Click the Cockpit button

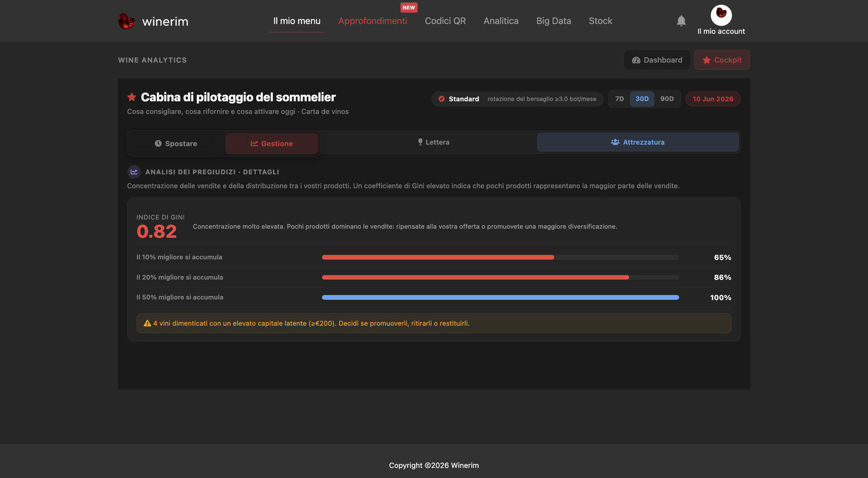722,60
